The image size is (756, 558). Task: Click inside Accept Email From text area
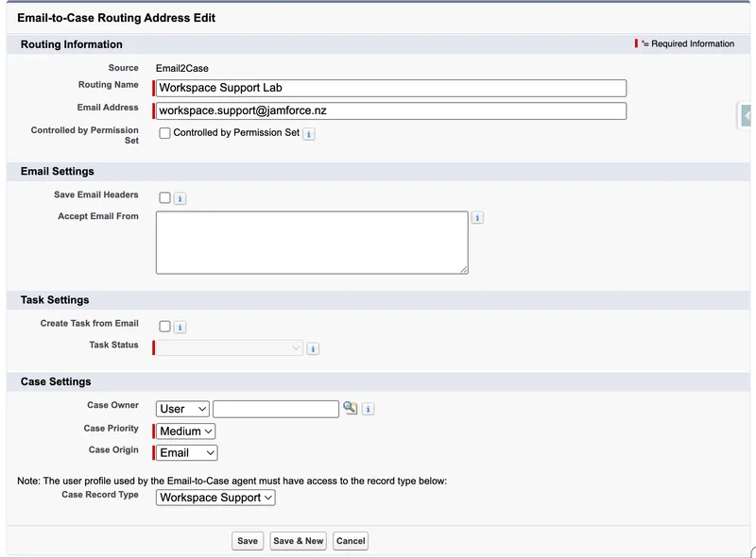[x=312, y=243]
